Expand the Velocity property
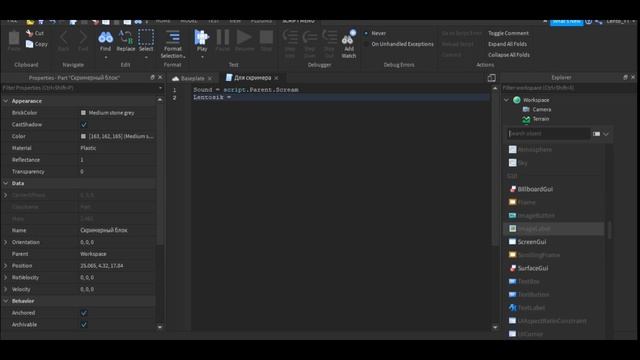This screenshot has height=360, width=640. (x=6, y=289)
